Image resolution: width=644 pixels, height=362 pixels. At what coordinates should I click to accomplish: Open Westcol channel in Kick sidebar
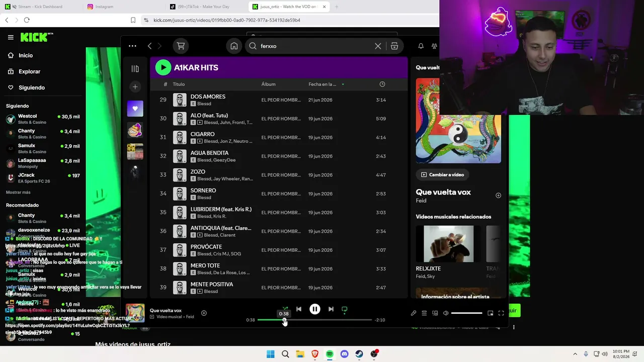coord(43,119)
